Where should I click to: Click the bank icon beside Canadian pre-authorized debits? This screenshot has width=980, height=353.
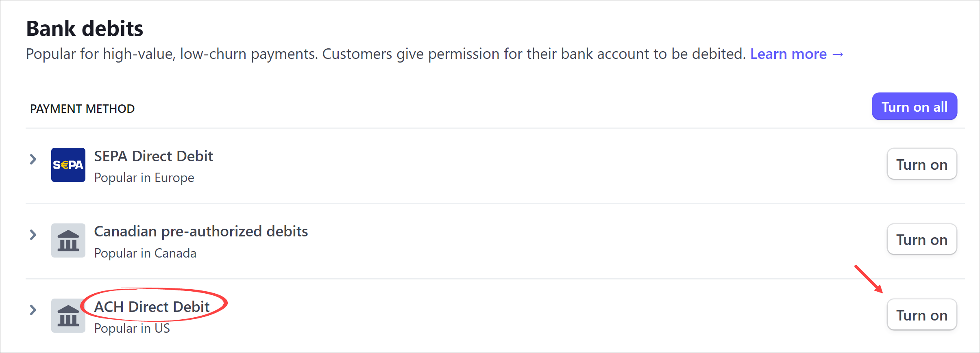coord(68,240)
